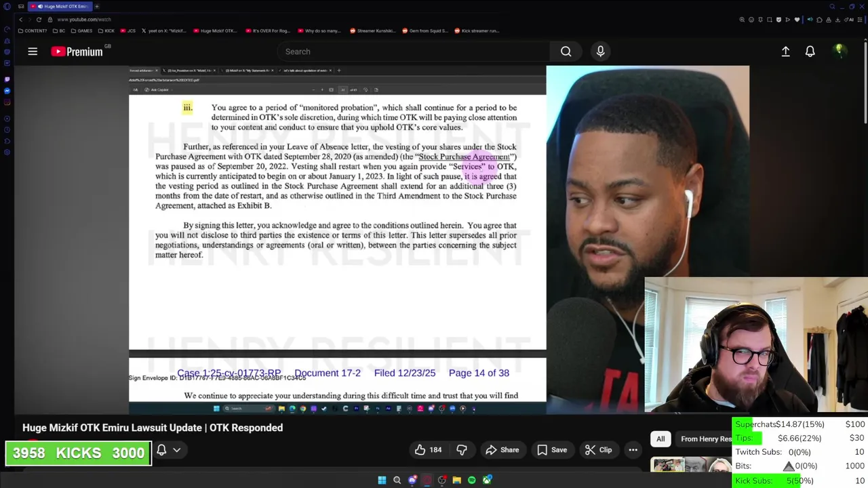Screen dimensions: 868x488
Task: Click the browser heart bookmark icon
Action: pyautogui.click(x=797, y=20)
